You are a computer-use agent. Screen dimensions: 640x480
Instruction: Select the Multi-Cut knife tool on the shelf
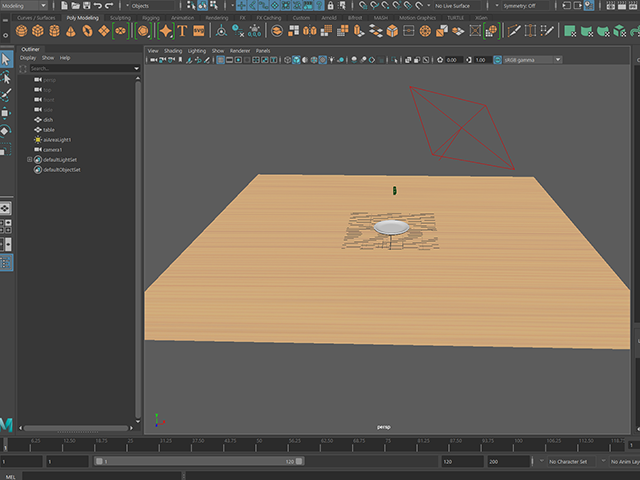tap(514, 31)
